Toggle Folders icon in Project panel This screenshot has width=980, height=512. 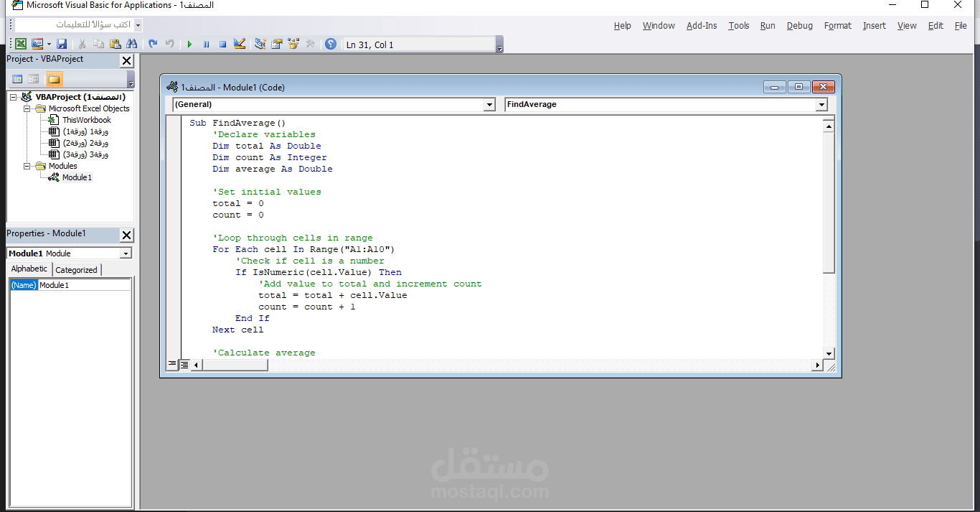pyautogui.click(x=55, y=79)
